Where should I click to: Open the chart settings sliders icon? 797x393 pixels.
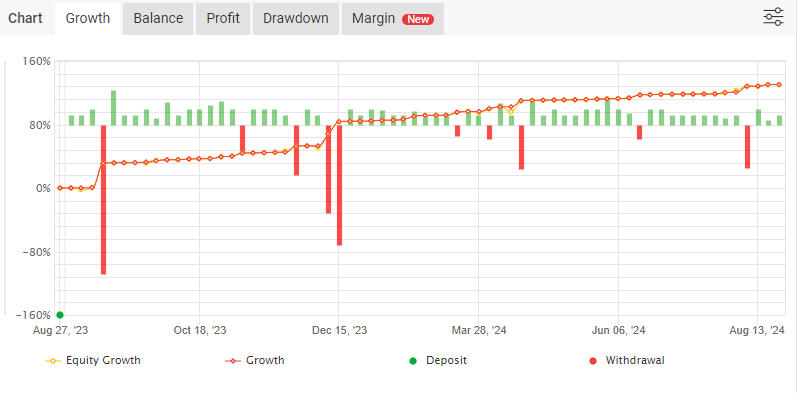[773, 17]
